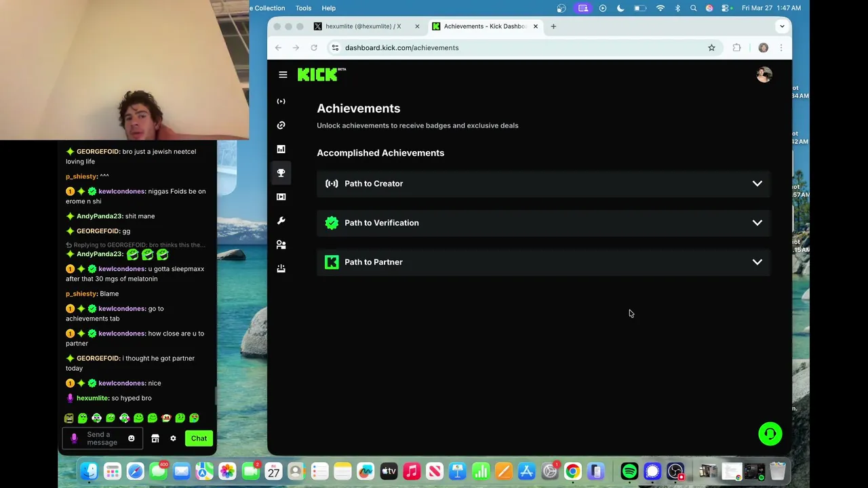Open OBS from the dock

[x=675, y=471]
